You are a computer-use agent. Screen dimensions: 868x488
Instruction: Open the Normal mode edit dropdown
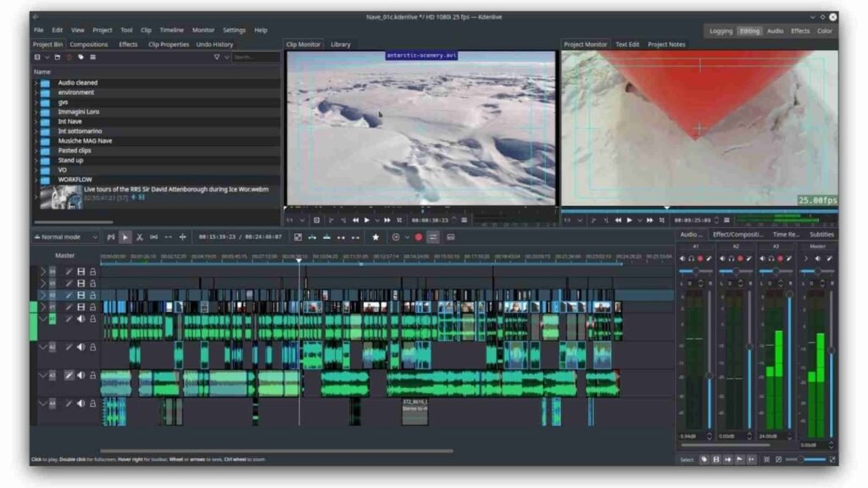click(x=65, y=237)
